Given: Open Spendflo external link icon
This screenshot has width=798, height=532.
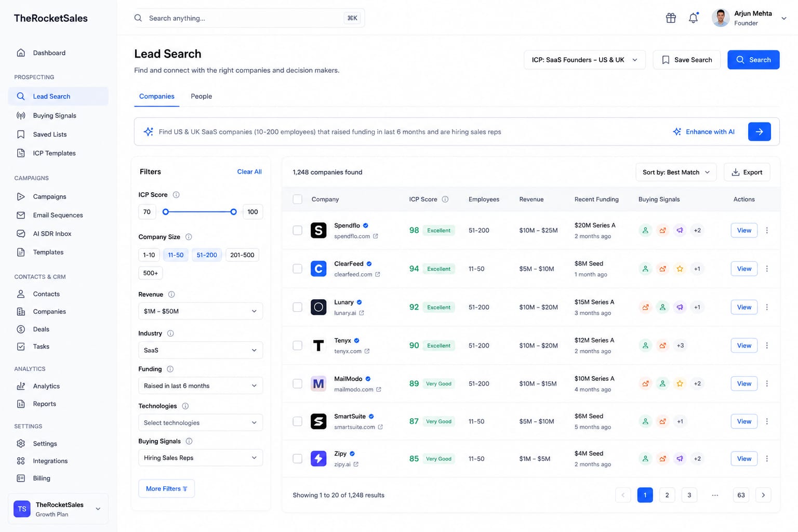Looking at the screenshot, I should tap(376, 236).
